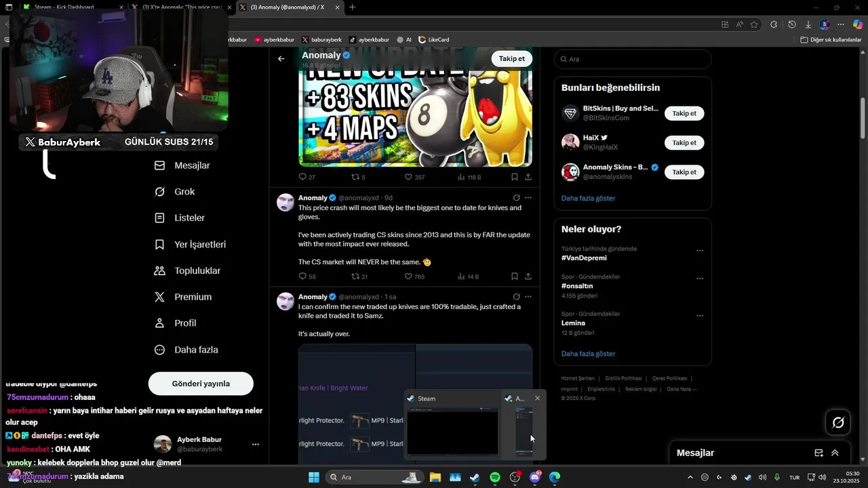Screen dimensions: 868x488
Task: Open Windows Start menu
Action: (314, 477)
